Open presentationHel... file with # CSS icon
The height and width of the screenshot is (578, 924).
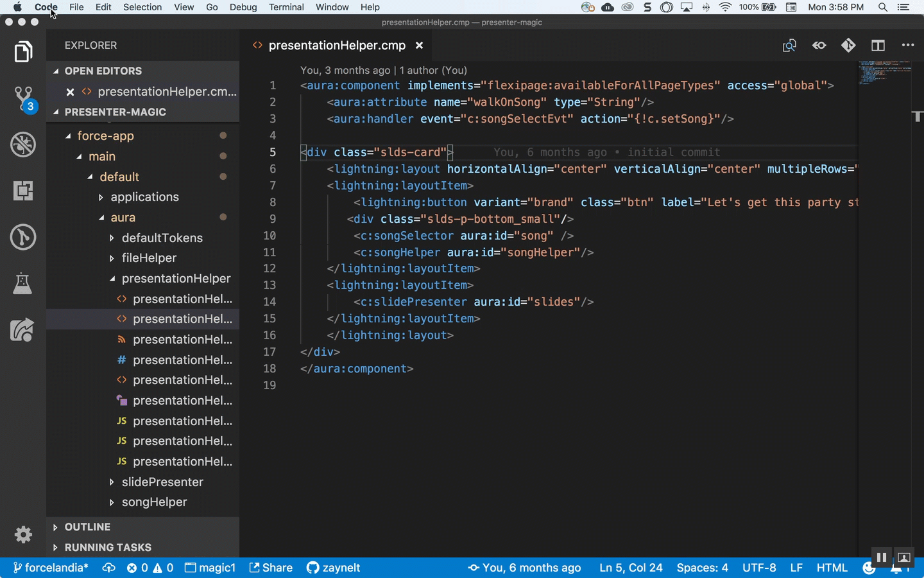(142, 360)
